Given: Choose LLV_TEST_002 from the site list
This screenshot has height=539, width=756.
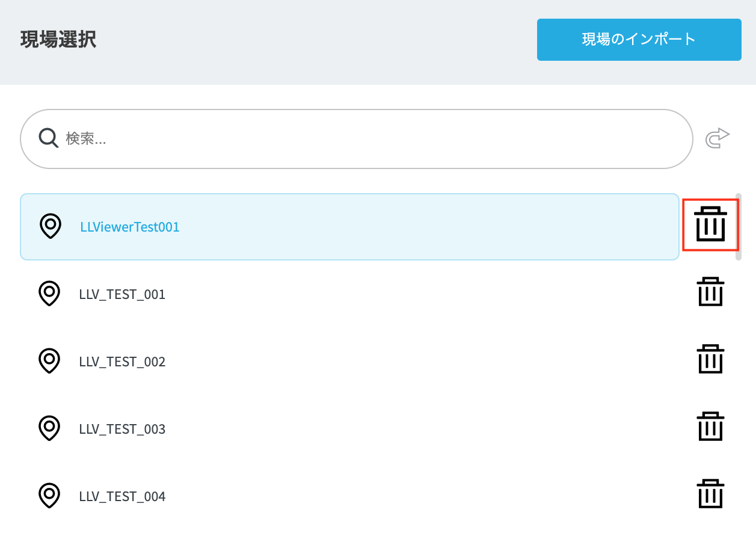Looking at the screenshot, I should 122,362.
